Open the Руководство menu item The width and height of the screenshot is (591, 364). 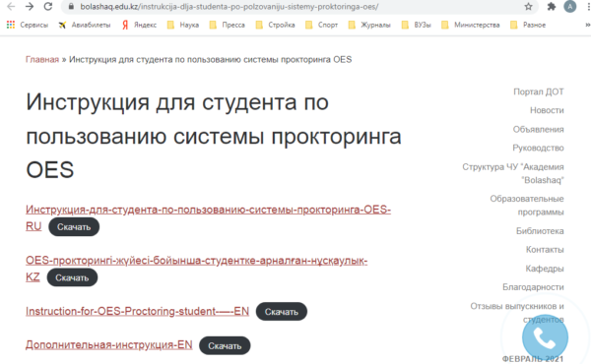tap(538, 148)
